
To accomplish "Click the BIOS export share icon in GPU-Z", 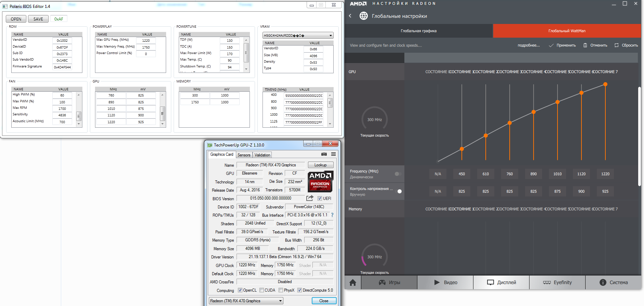I will (x=310, y=198).
